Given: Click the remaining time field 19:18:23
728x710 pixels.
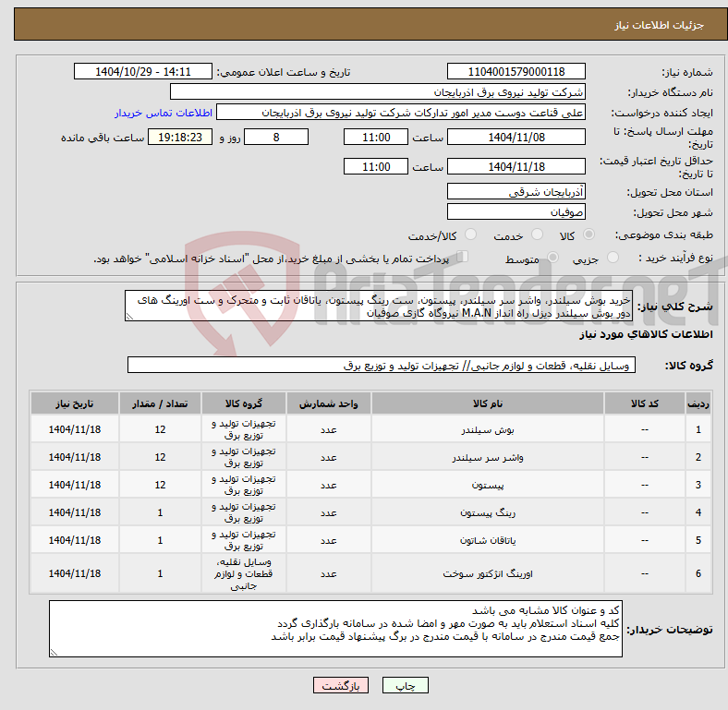Looking at the screenshot, I should point(180,138).
